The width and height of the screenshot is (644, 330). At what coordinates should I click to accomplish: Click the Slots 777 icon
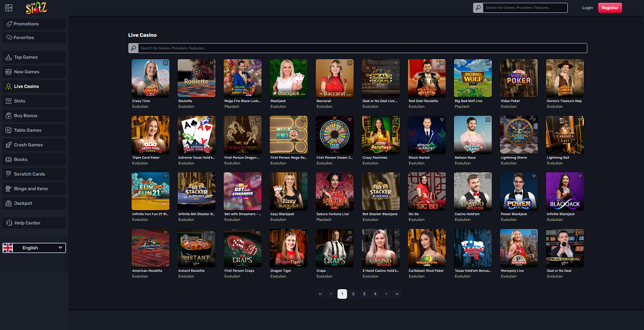9,101
